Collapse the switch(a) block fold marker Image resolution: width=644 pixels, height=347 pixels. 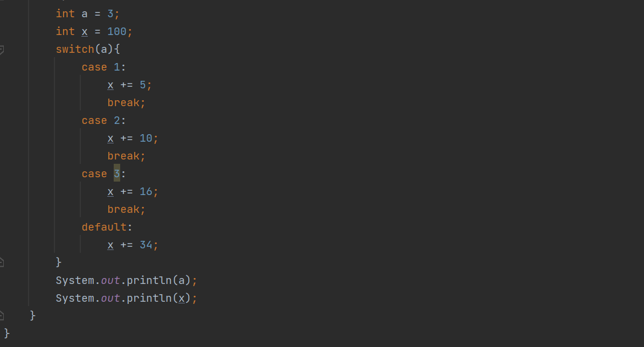(x=2, y=50)
